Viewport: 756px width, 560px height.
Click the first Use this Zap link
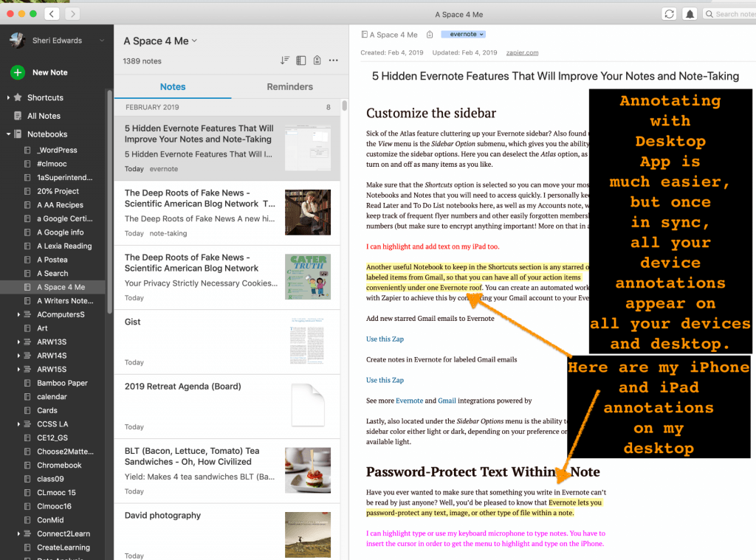(385, 339)
